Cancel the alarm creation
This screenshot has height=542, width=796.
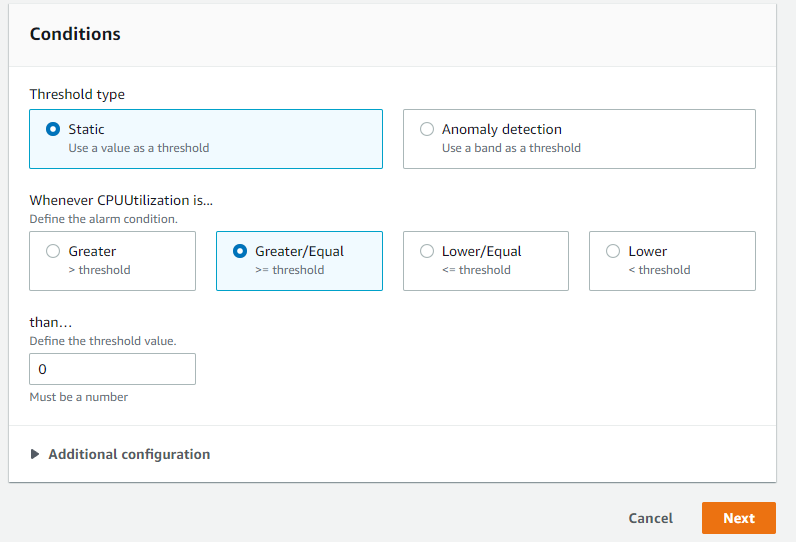pos(650,518)
